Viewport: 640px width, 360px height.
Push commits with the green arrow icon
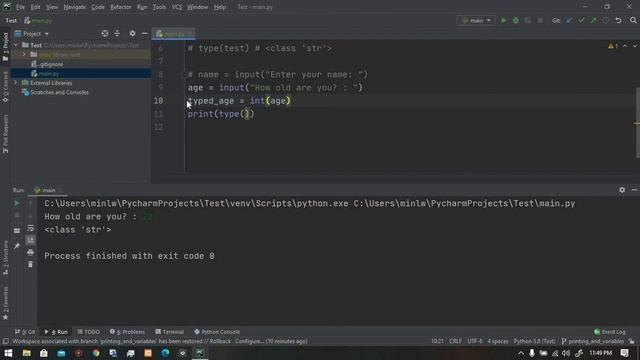click(x=593, y=20)
